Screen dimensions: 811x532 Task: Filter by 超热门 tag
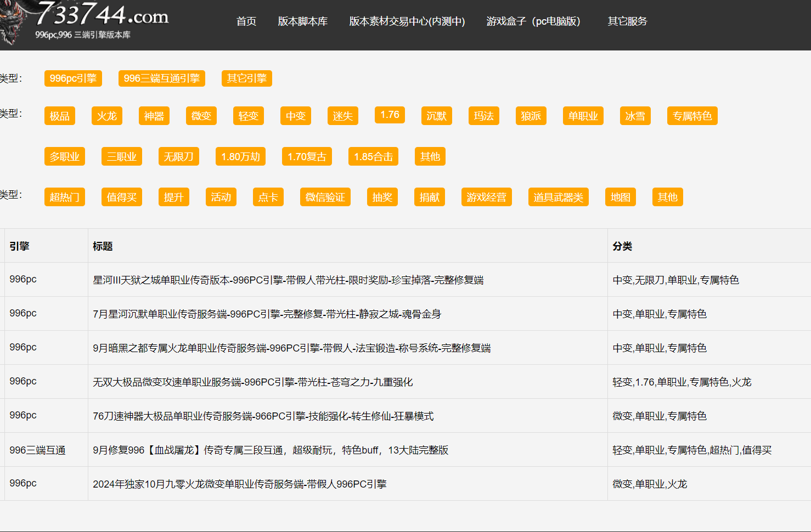pos(65,197)
